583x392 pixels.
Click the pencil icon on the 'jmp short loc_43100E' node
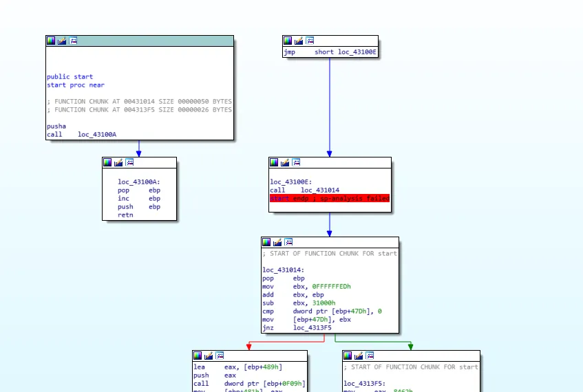click(x=299, y=41)
